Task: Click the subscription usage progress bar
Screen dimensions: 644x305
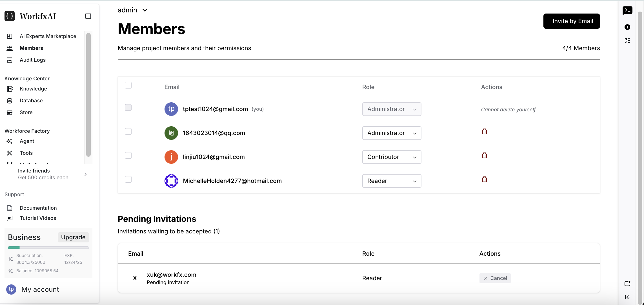Action: pyautogui.click(x=48, y=248)
